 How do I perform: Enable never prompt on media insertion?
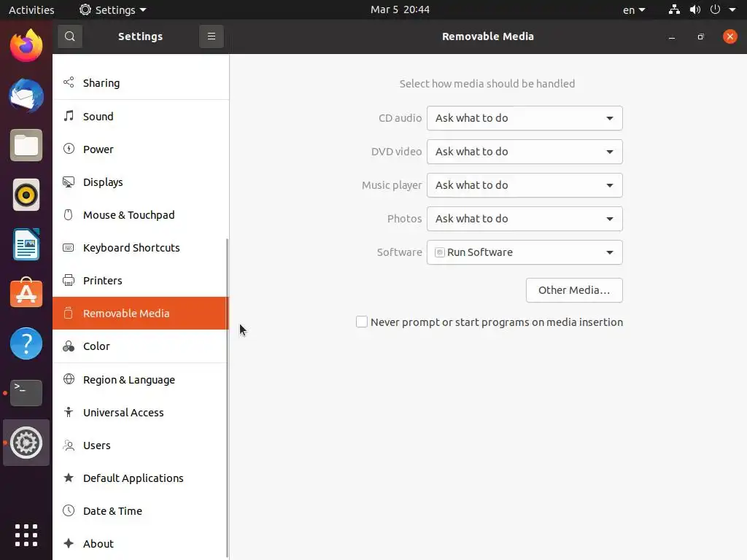(362, 322)
